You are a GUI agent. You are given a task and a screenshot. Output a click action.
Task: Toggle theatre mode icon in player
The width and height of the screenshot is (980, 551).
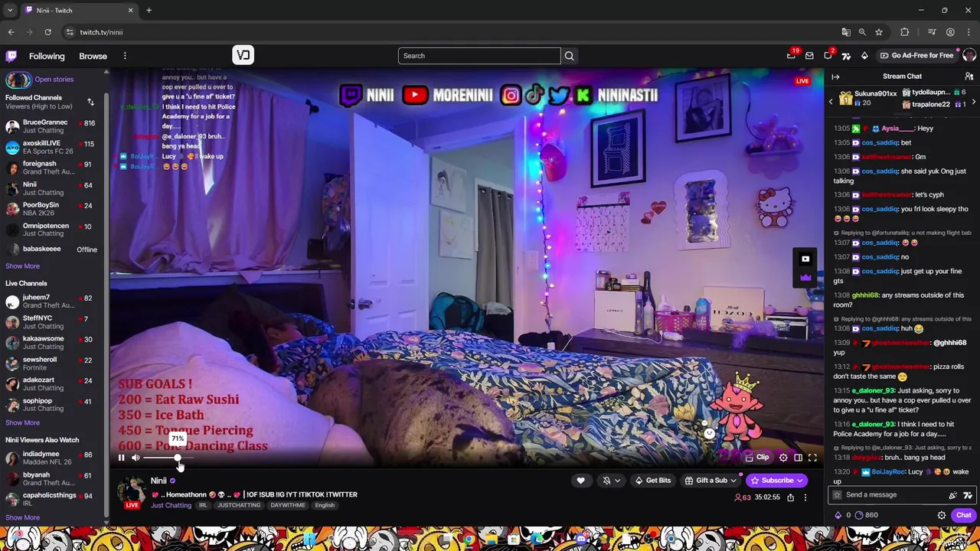tap(798, 458)
